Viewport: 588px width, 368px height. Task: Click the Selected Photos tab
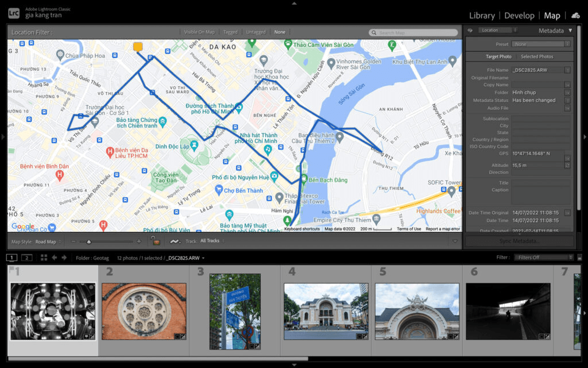click(x=537, y=57)
